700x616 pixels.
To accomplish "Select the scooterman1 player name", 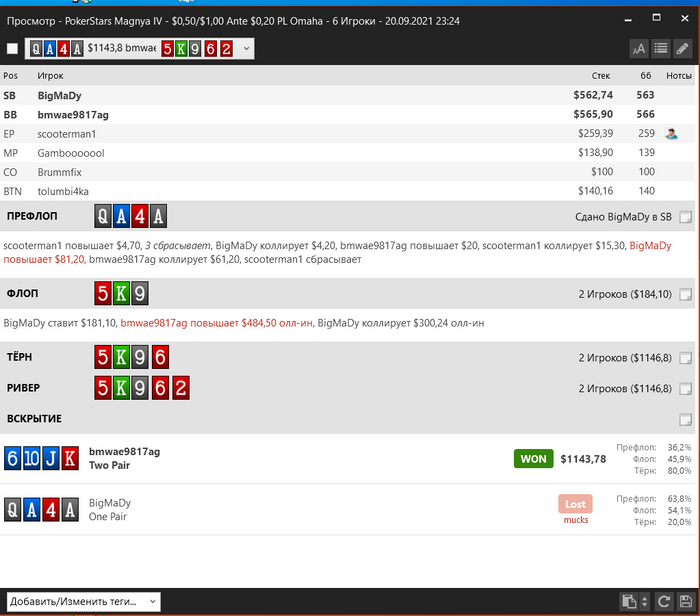I will pos(67,134).
